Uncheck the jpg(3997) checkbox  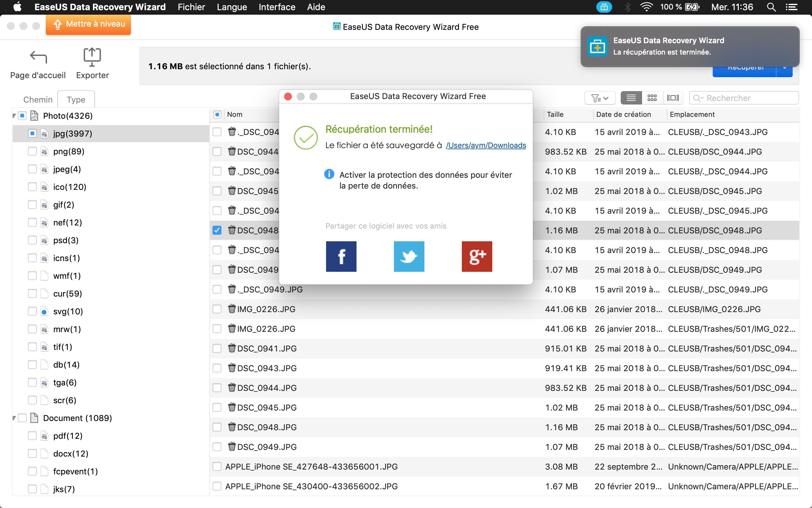tap(32, 133)
